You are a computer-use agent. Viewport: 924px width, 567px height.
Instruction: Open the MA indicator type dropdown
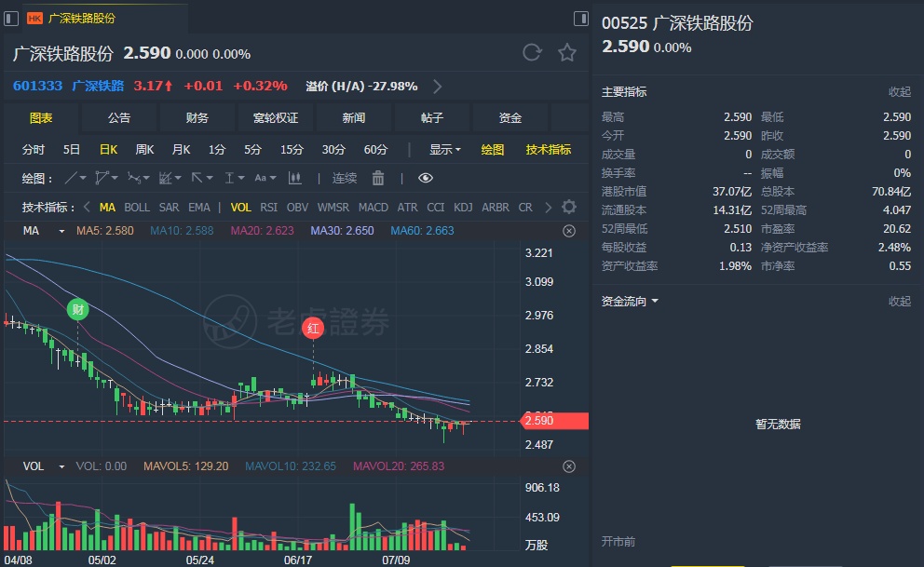pos(61,232)
